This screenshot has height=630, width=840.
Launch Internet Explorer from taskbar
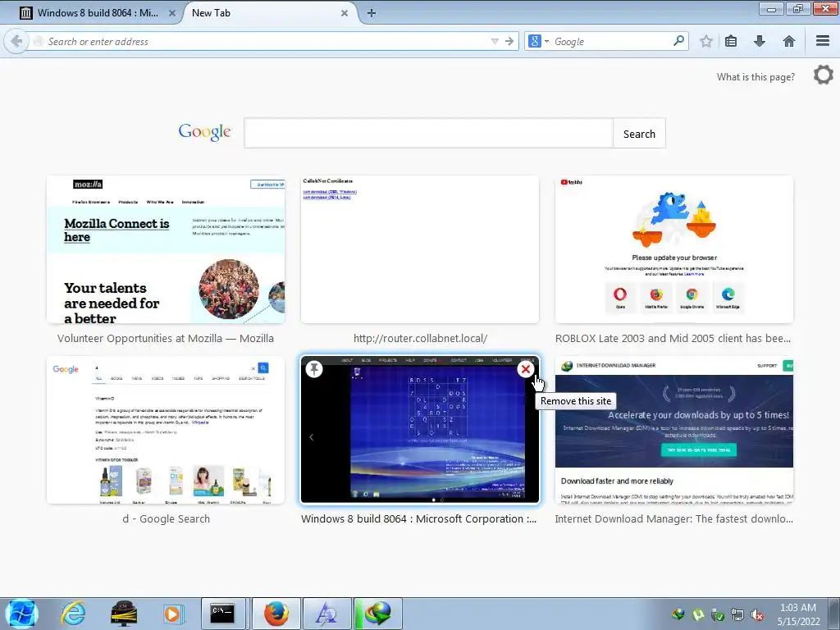(72, 614)
